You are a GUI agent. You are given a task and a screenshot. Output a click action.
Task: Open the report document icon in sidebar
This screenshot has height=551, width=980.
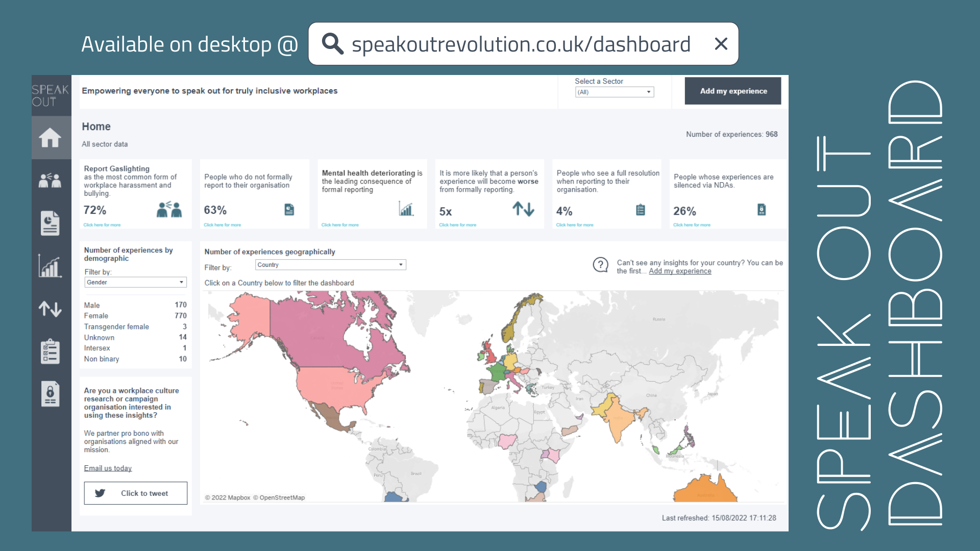51,223
